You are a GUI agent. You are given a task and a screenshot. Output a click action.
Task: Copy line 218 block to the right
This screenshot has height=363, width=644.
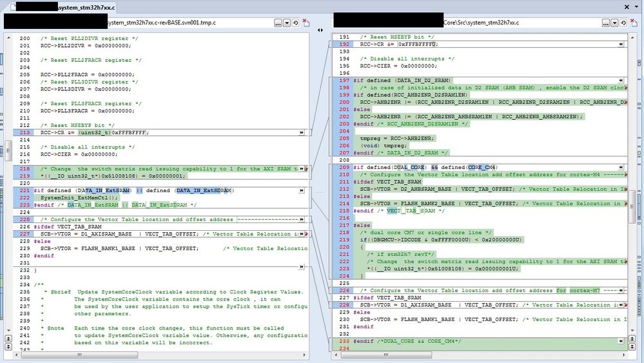click(x=302, y=169)
